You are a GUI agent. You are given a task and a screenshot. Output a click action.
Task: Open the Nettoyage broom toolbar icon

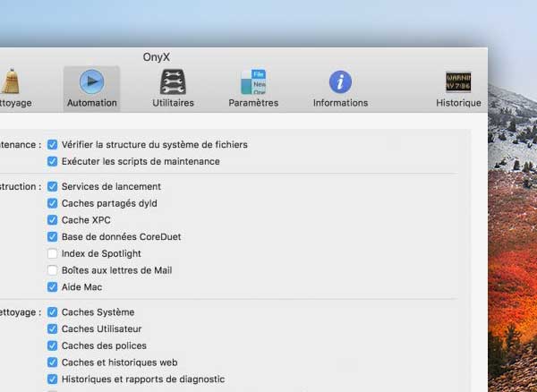(x=10, y=81)
